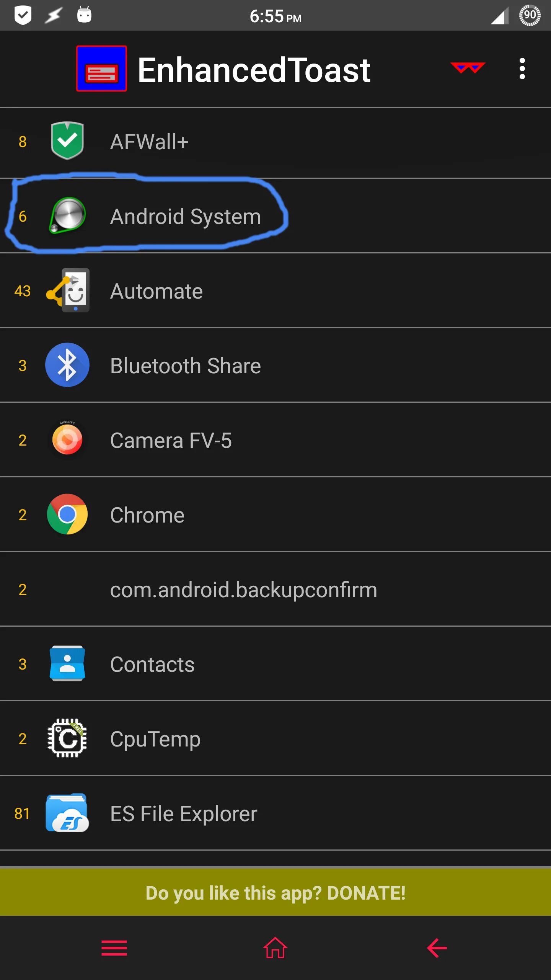Open the AFWall+ shield icon entry
The width and height of the screenshot is (551, 980).
point(67,141)
